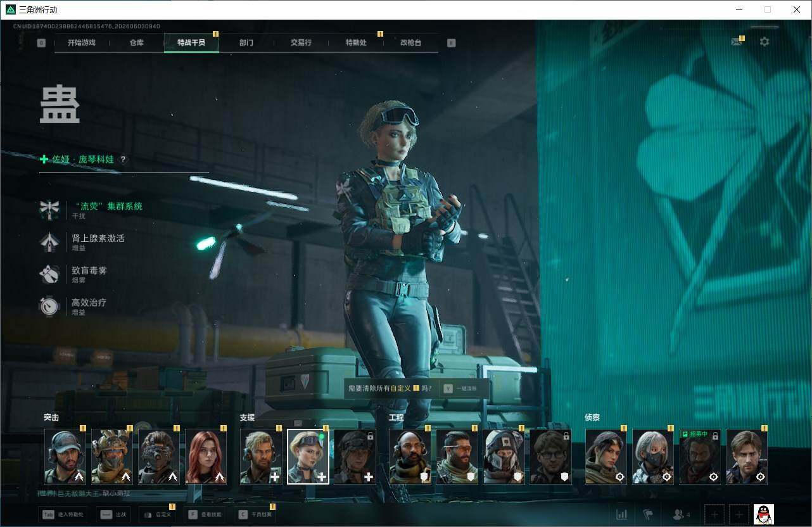Close the 三角洲行动 window
This screenshot has width=812, height=527.
pos(797,10)
